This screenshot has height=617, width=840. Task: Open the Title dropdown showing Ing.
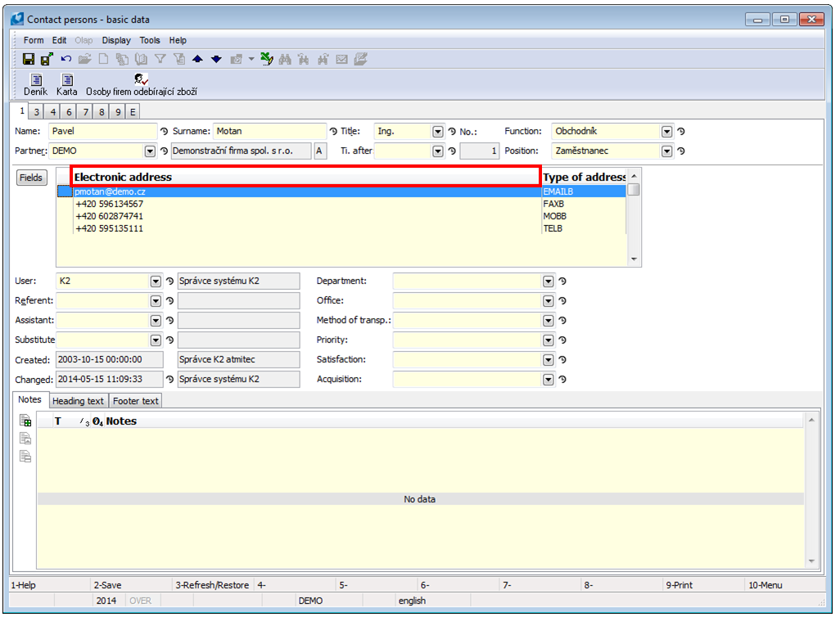click(x=438, y=131)
